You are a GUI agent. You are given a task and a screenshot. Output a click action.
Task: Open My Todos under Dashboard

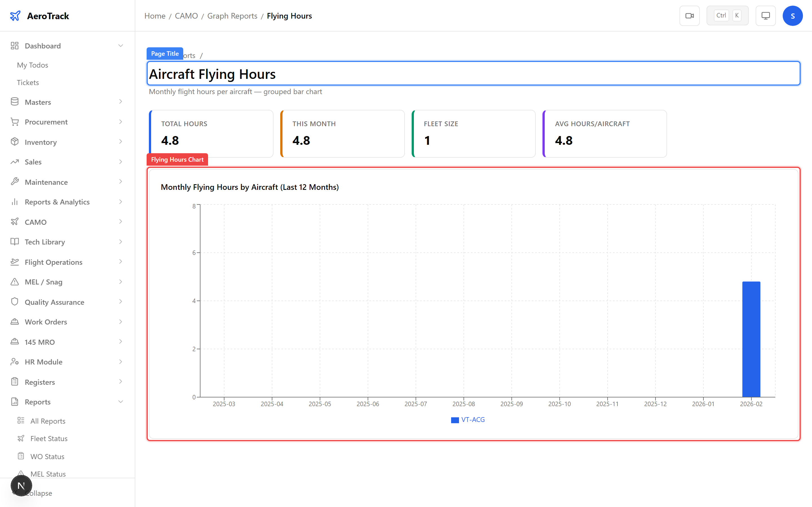point(32,65)
